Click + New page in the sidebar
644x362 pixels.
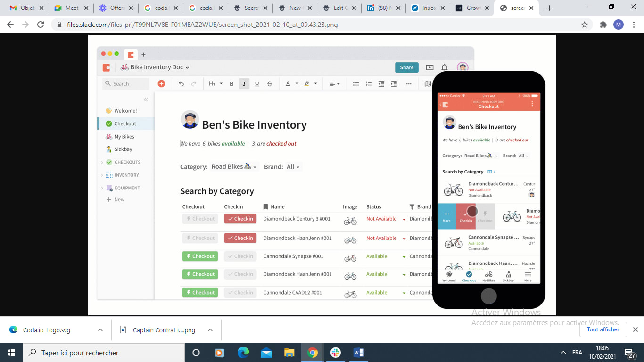[116, 199]
